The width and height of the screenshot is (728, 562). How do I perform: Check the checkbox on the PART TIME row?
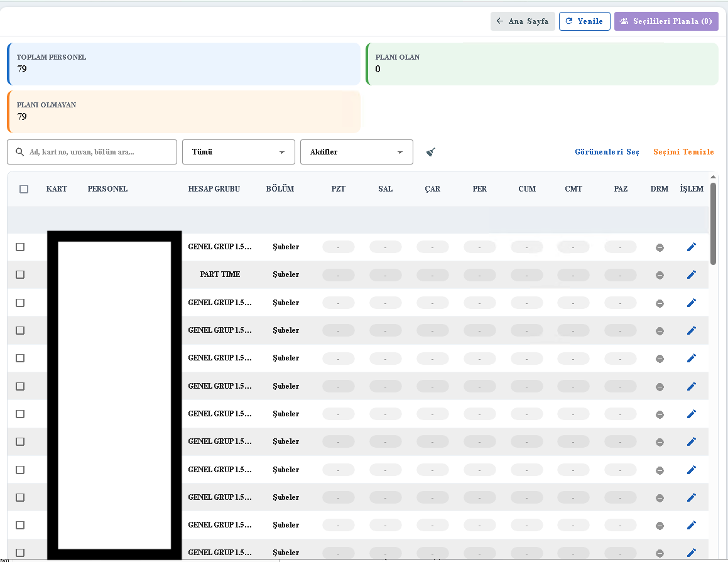19,274
